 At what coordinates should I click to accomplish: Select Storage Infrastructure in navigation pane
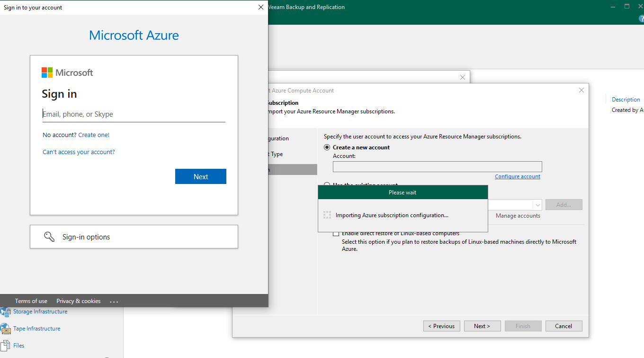click(x=40, y=312)
